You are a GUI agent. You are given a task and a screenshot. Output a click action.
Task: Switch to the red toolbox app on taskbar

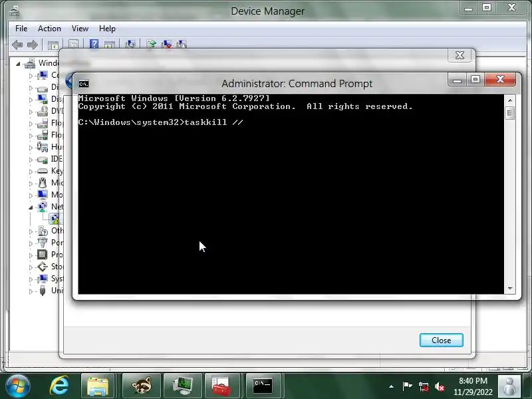[x=222, y=386]
